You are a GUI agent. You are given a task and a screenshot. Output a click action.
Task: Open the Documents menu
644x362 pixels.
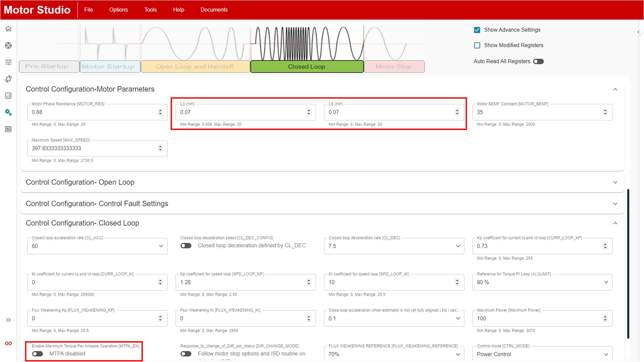coord(214,10)
